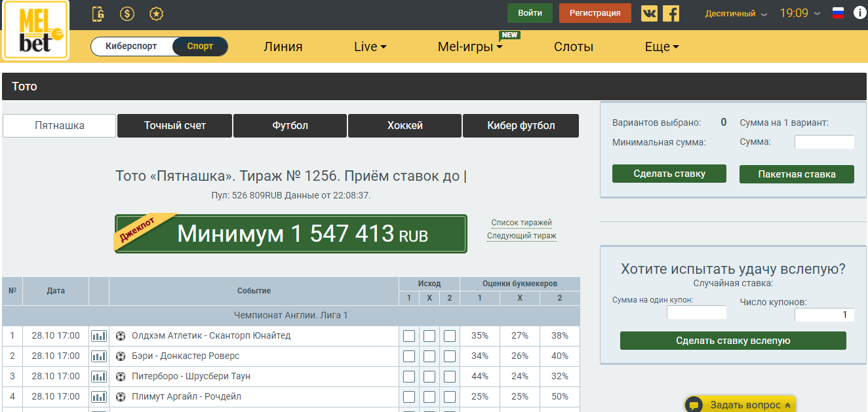This screenshot has height=412, width=868.
Task: Click the Чемпионат Англии. Лига 1 header row
Action: [291, 316]
